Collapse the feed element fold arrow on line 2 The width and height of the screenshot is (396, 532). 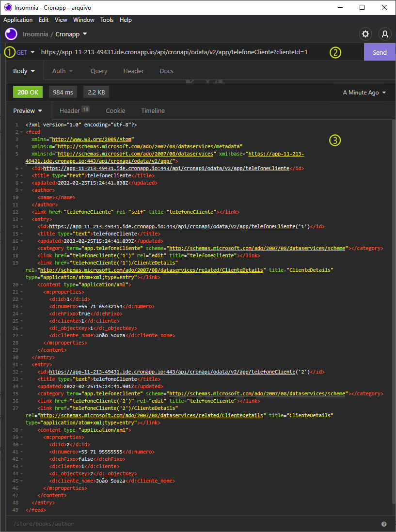pos(22,132)
